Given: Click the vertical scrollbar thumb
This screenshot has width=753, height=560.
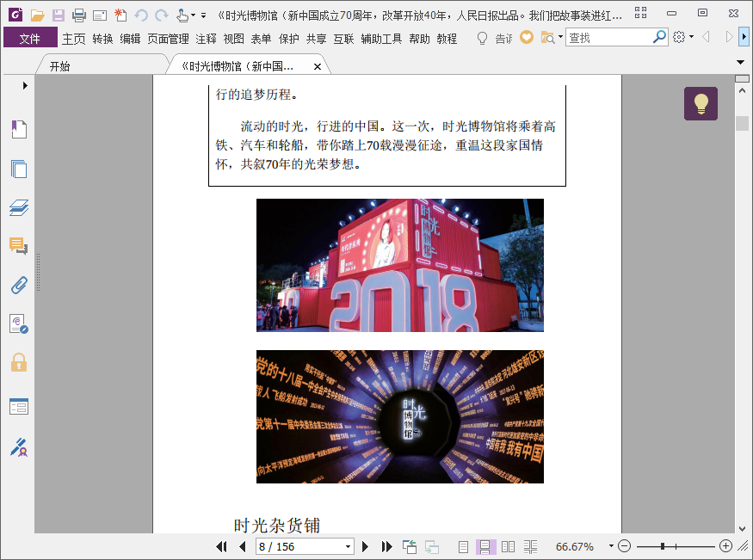Looking at the screenshot, I should tap(742, 123).
